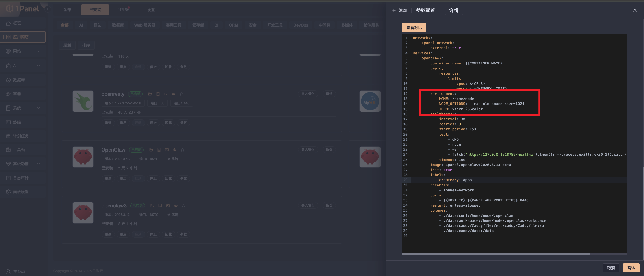Click the 1Panel logo
This screenshot has width=644, height=276.
tap(23, 9)
